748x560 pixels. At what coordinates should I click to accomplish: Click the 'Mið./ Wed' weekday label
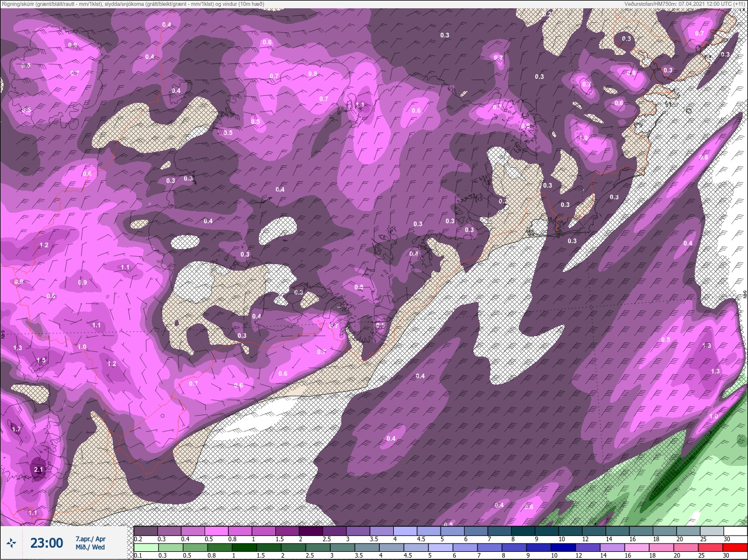pyautogui.click(x=89, y=547)
